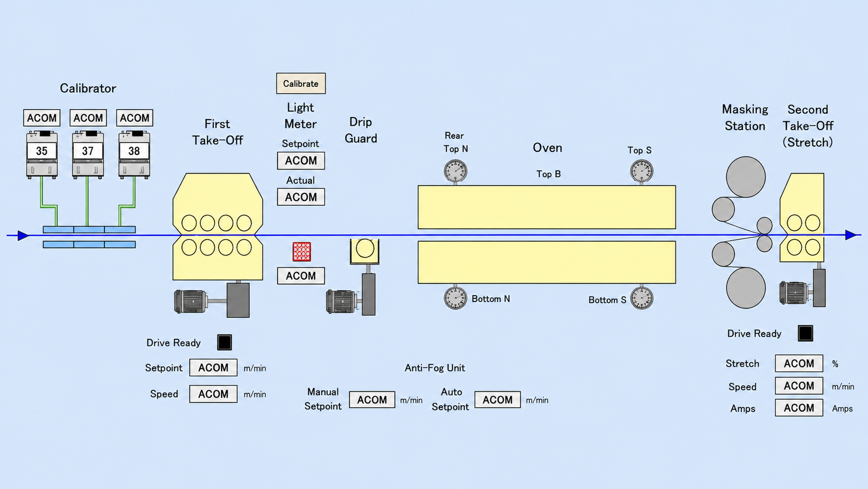Image resolution: width=868 pixels, height=489 pixels.
Task: Select the lower oven chamber
Action: pos(547,262)
